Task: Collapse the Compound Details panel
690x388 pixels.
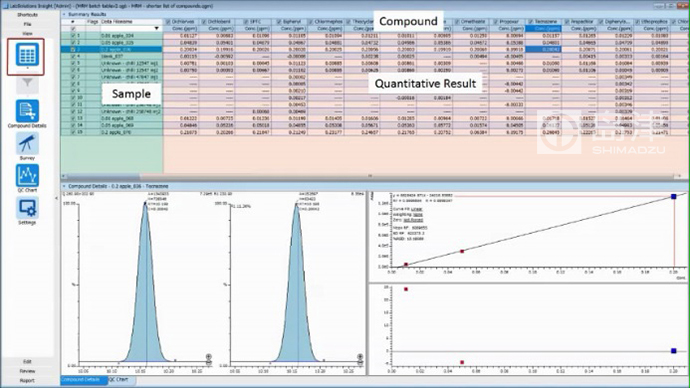Action: (x=64, y=187)
